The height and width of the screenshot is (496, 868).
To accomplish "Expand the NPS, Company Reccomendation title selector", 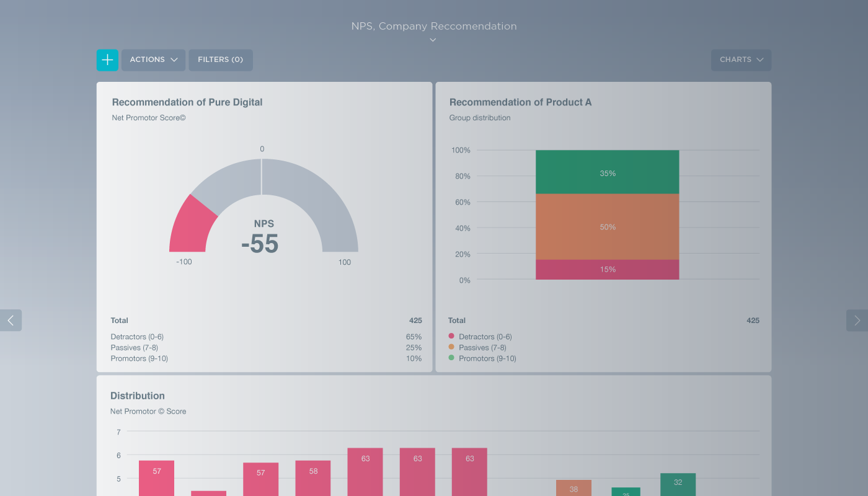I will (434, 26).
